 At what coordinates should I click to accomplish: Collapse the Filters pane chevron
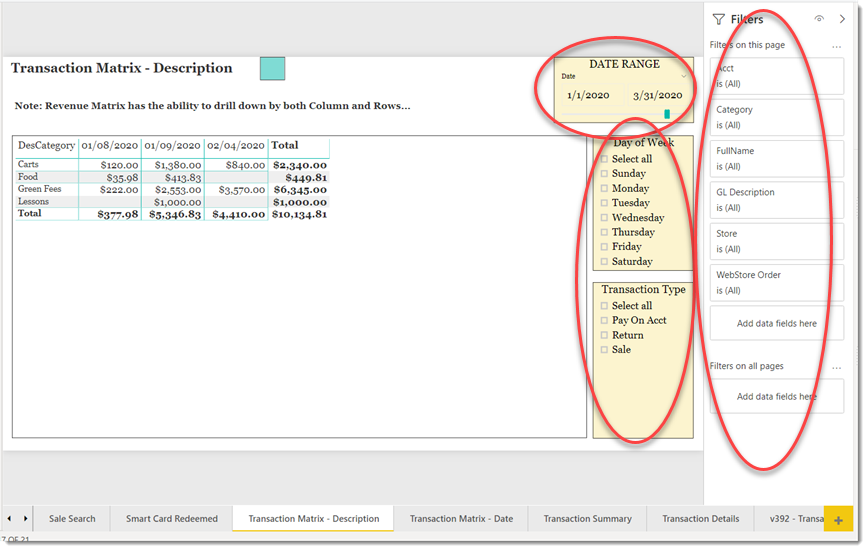[x=842, y=19]
